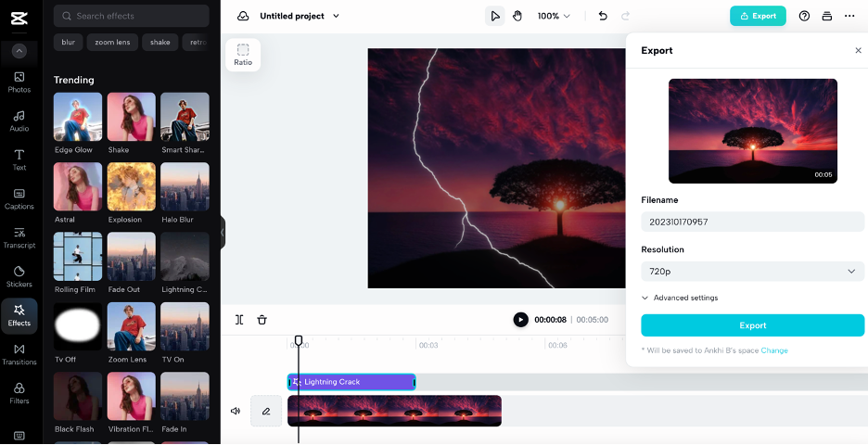Open the help question mark icon
This screenshot has height=445, width=868.
pyautogui.click(x=804, y=16)
